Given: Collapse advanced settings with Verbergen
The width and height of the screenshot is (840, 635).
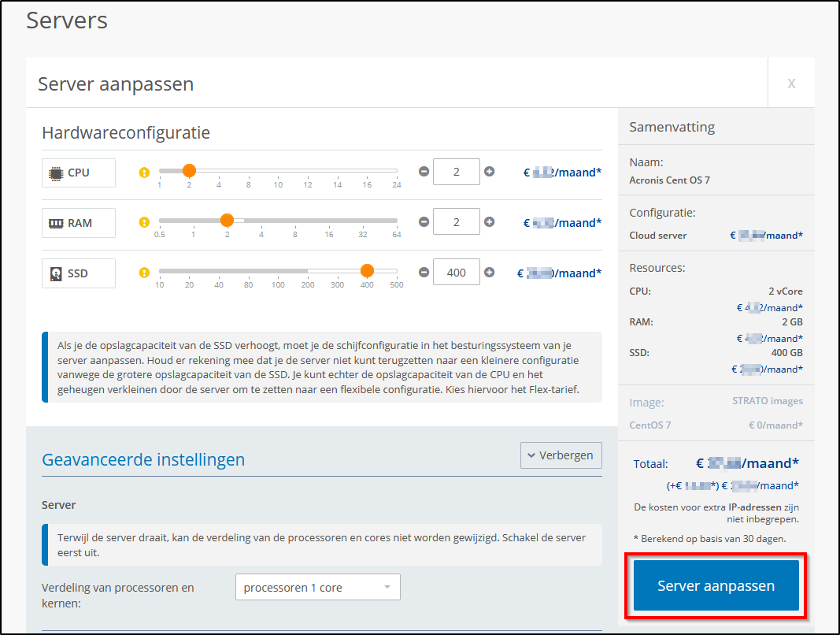Looking at the screenshot, I should [561, 455].
